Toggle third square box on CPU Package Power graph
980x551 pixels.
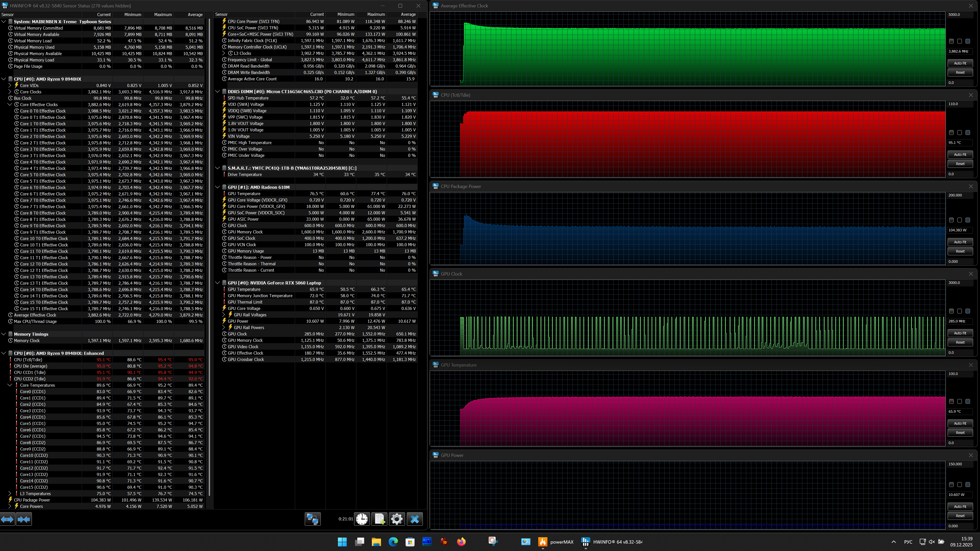click(x=967, y=220)
